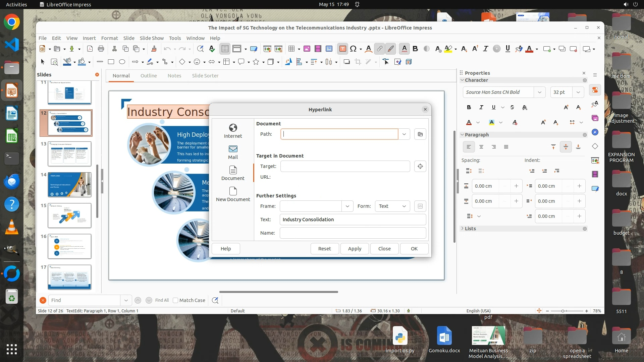644x362 pixels.
Task: Toggle center paragraph alignment in sidebar
Action: click(481, 147)
